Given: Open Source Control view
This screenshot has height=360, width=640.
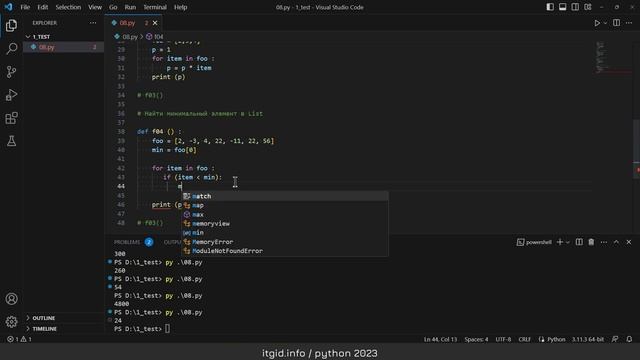Looking at the screenshot, I should pyautogui.click(x=11, y=72).
